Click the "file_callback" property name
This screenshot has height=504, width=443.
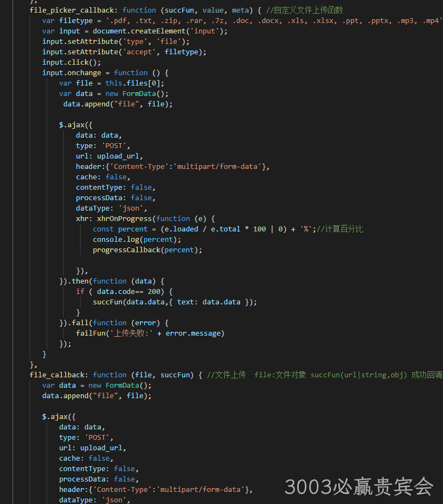(x=57, y=375)
